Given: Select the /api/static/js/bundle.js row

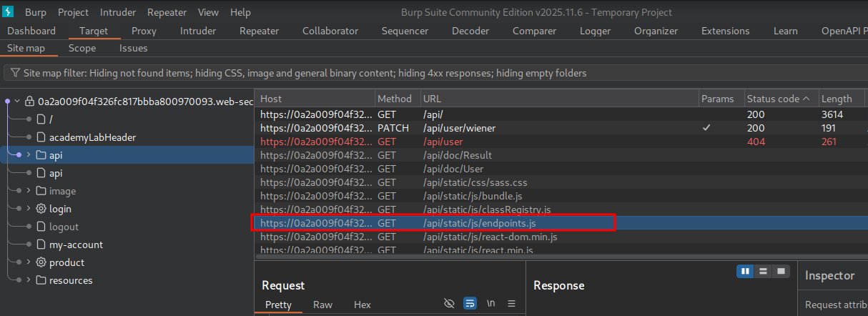Looking at the screenshot, I should tap(561, 196).
